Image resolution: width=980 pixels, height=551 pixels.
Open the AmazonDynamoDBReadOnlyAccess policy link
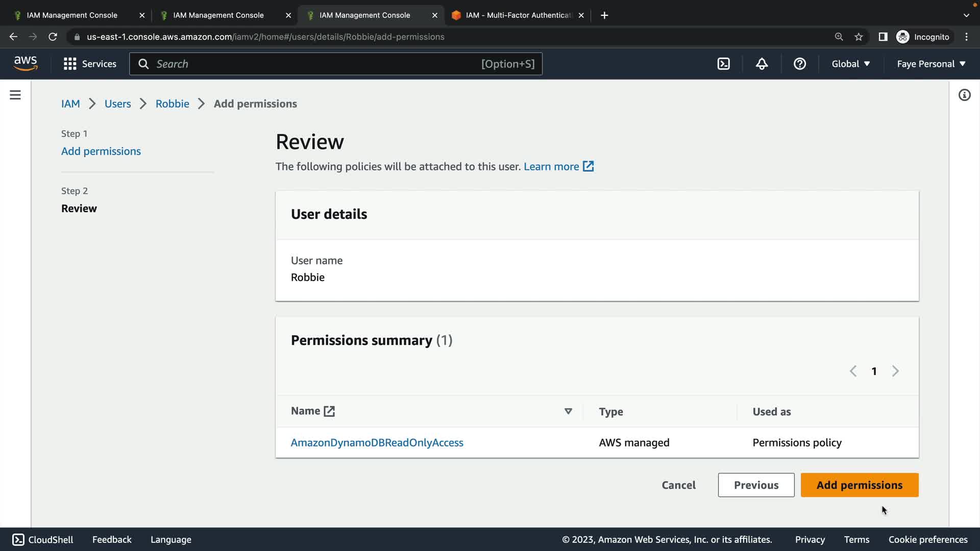click(x=377, y=442)
